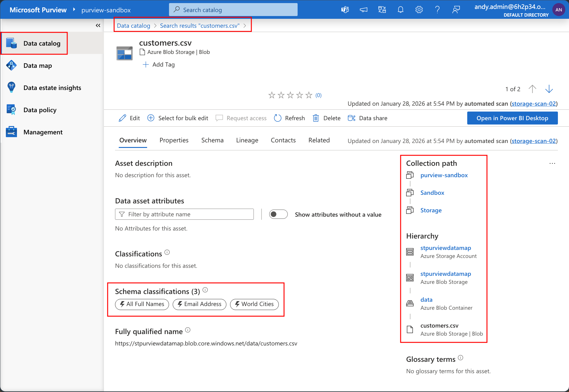Open the storage-scan-02 link
This screenshot has height=392, width=569.
[x=534, y=104]
